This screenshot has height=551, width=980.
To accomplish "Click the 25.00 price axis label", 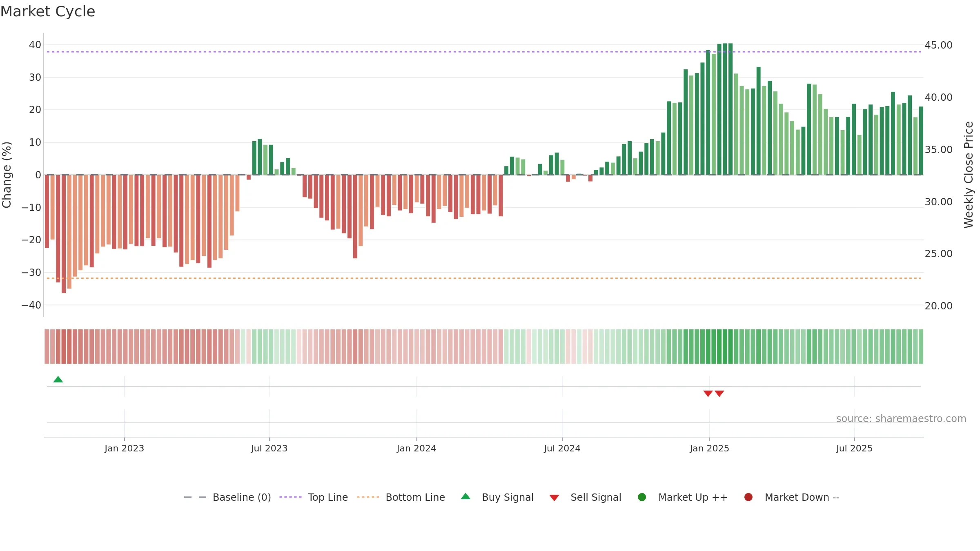I will [938, 254].
